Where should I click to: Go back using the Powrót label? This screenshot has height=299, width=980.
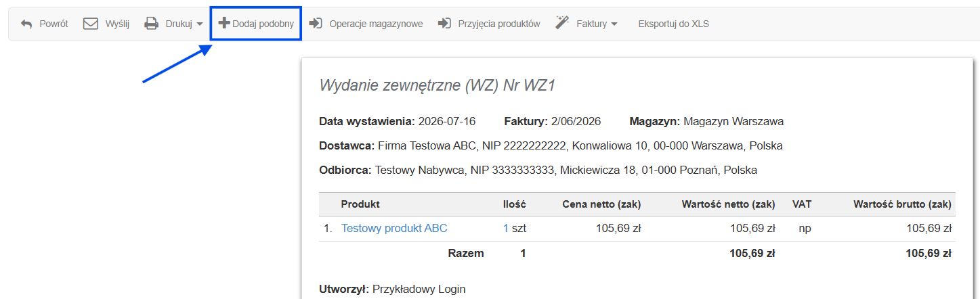[54, 24]
